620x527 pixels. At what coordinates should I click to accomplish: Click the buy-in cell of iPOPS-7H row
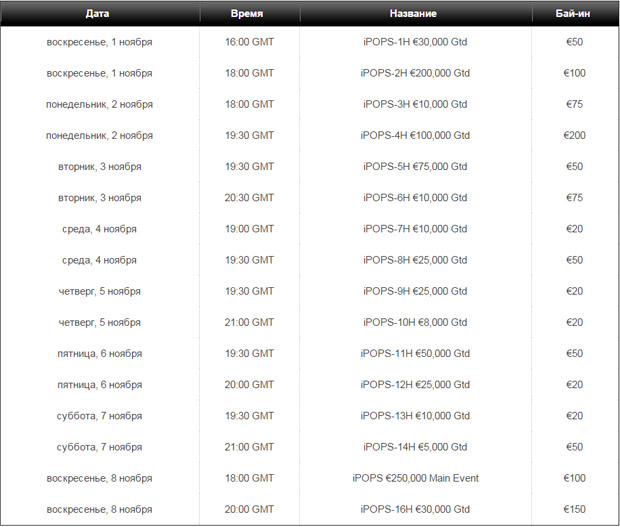tap(575, 229)
